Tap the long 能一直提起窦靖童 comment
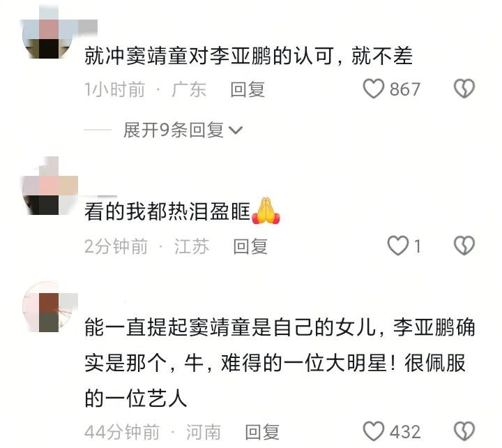This screenshot has width=502, height=448. coord(280,362)
